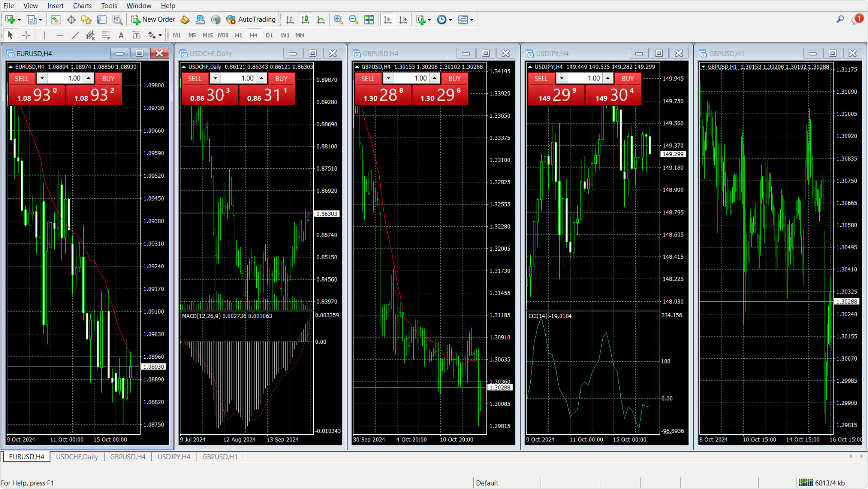
Task: Select the cursor arrow tool
Action: [x=11, y=35]
